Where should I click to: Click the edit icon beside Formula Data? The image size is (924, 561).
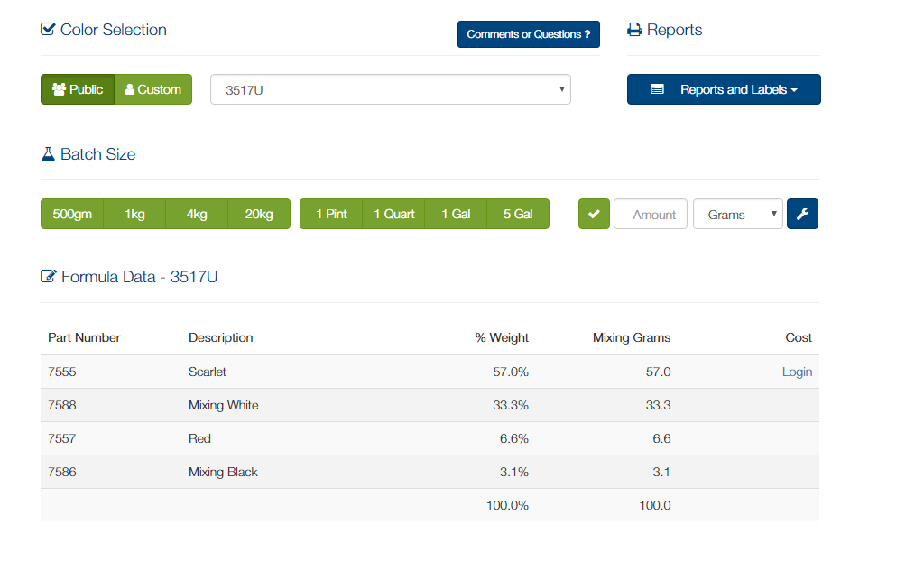pyautogui.click(x=49, y=277)
